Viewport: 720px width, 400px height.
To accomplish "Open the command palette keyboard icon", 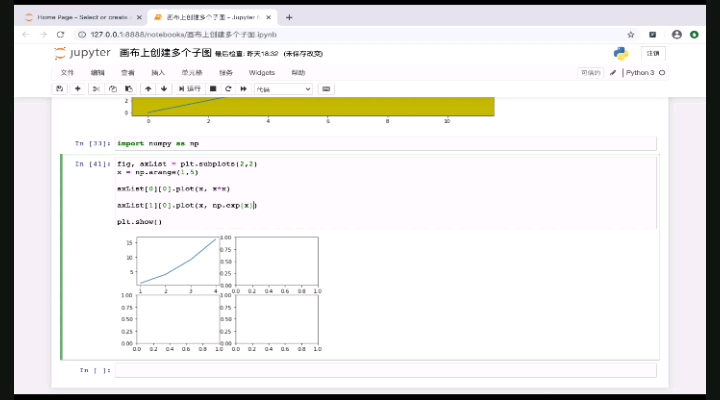I will 326,89.
